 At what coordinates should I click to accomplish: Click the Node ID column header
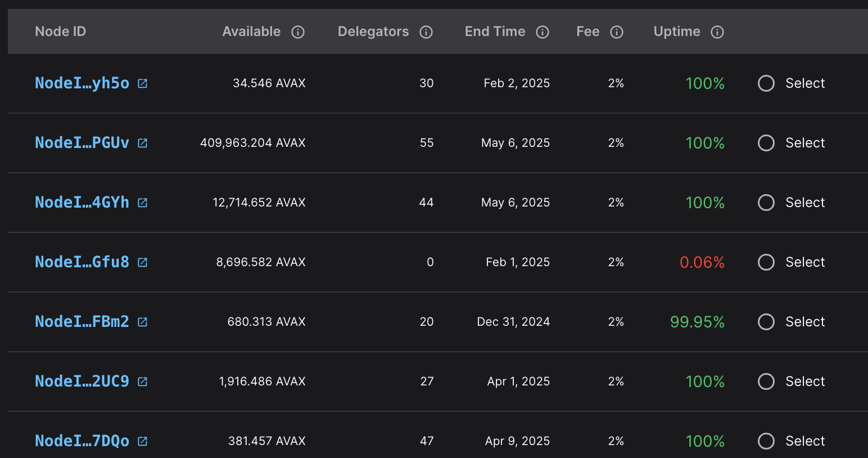coord(61,32)
